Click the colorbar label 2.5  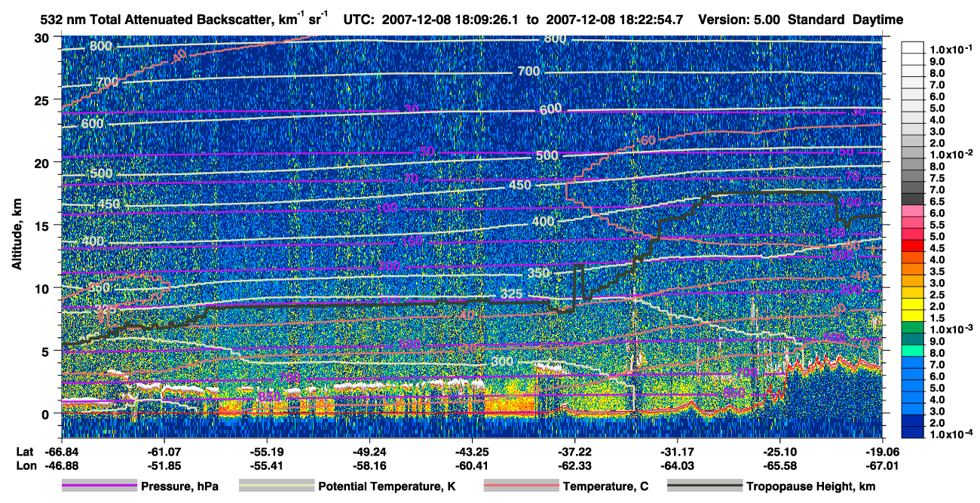(x=937, y=295)
